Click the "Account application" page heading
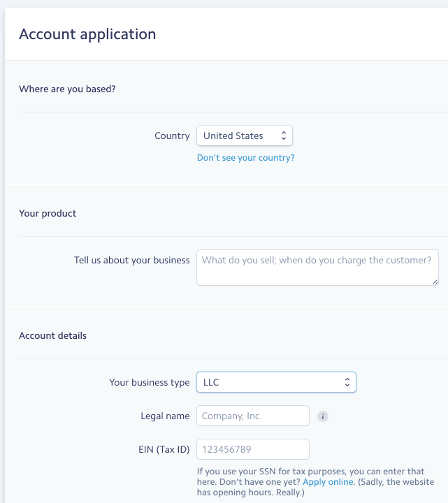Viewport: 448px width, 503px height. 87,34
